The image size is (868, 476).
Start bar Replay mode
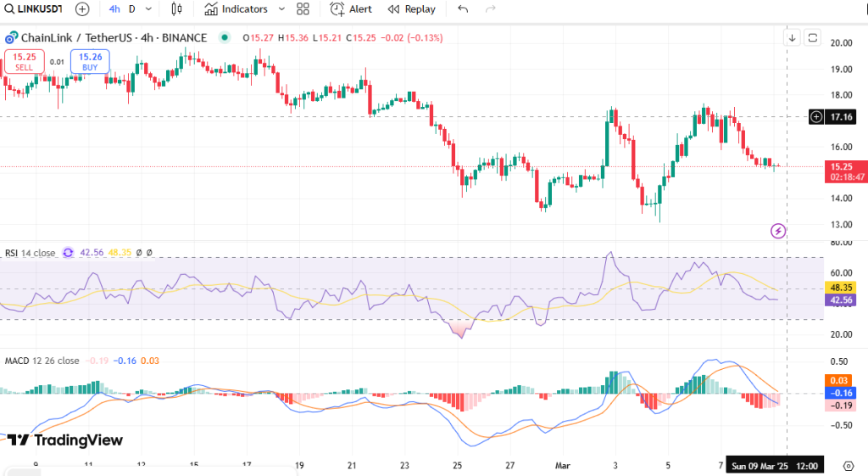tap(411, 8)
